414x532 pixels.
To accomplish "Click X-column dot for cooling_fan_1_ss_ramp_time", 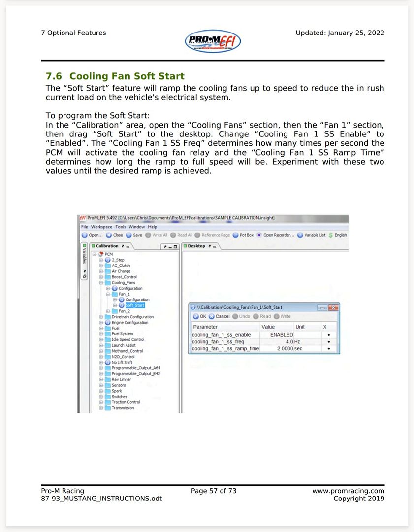I will 329,348.
